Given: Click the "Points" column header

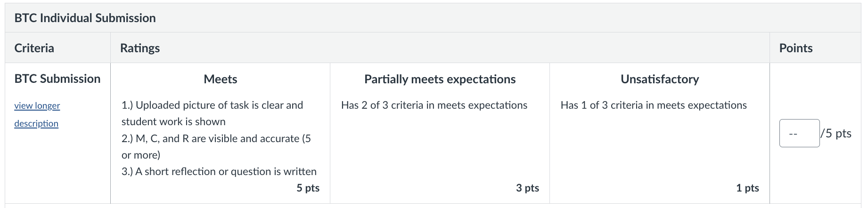Looking at the screenshot, I should click(795, 48).
